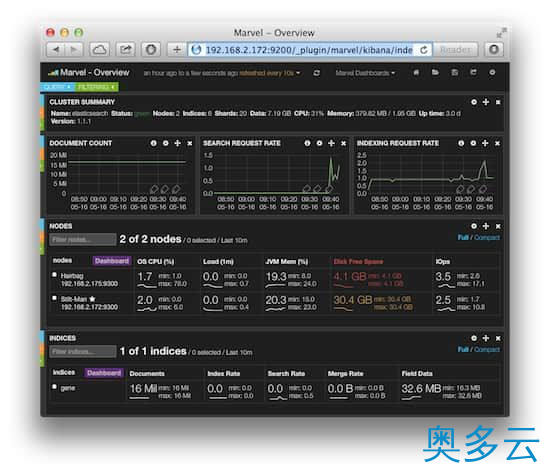Sort nodes by OS CPU (%) column
The height and width of the screenshot is (473, 550).
(156, 262)
